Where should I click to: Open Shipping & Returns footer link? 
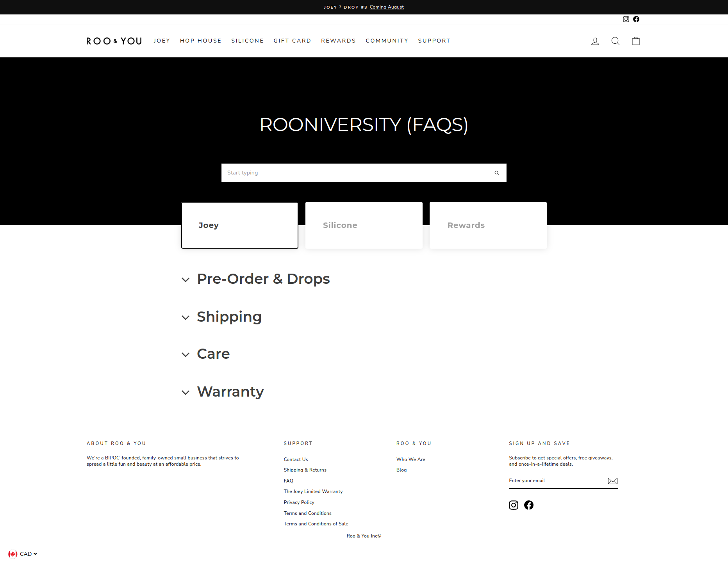(305, 470)
